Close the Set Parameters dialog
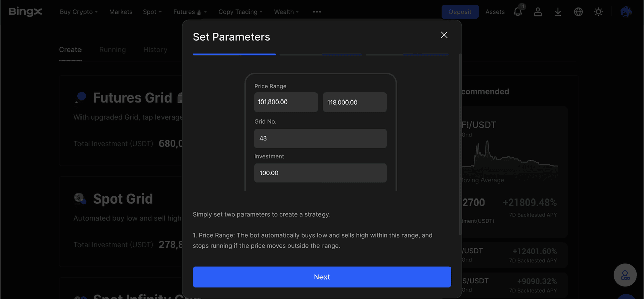 click(444, 35)
